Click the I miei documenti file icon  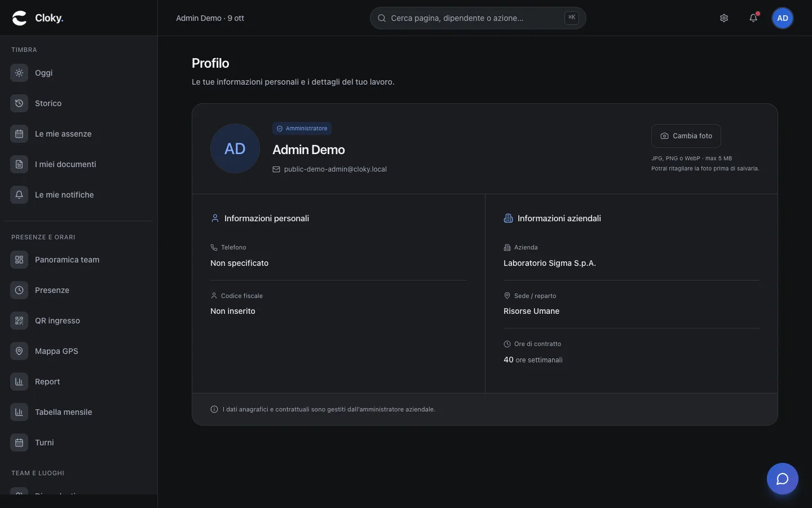[x=19, y=164]
